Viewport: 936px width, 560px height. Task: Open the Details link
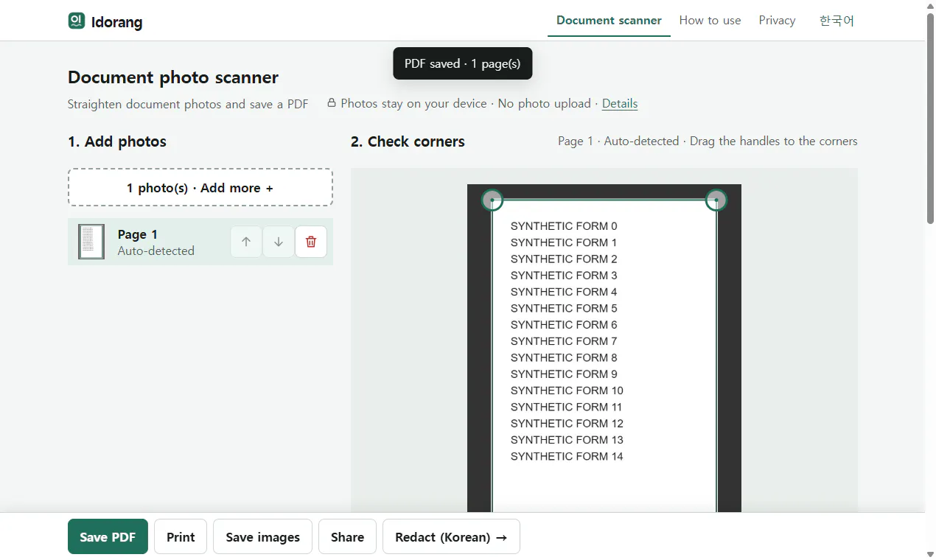(620, 104)
